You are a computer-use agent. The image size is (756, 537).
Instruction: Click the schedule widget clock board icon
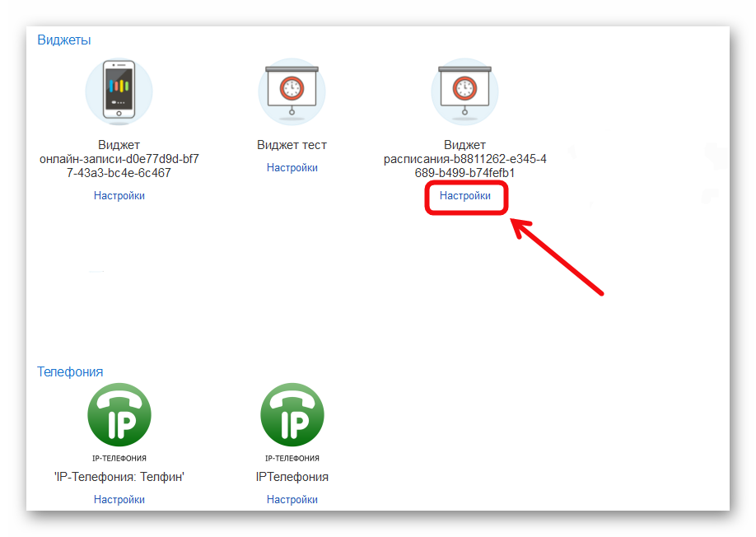point(464,91)
